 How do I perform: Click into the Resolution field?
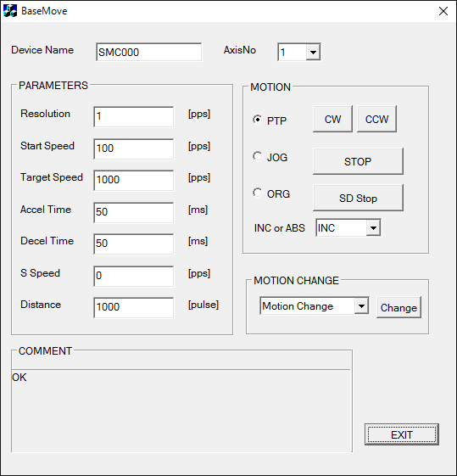click(134, 116)
